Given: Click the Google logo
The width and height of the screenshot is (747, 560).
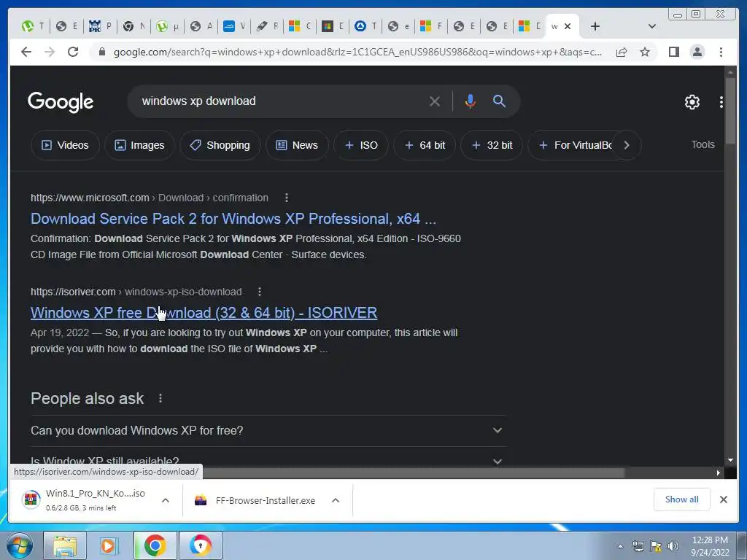Looking at the screenshot, I should [61, 101].
